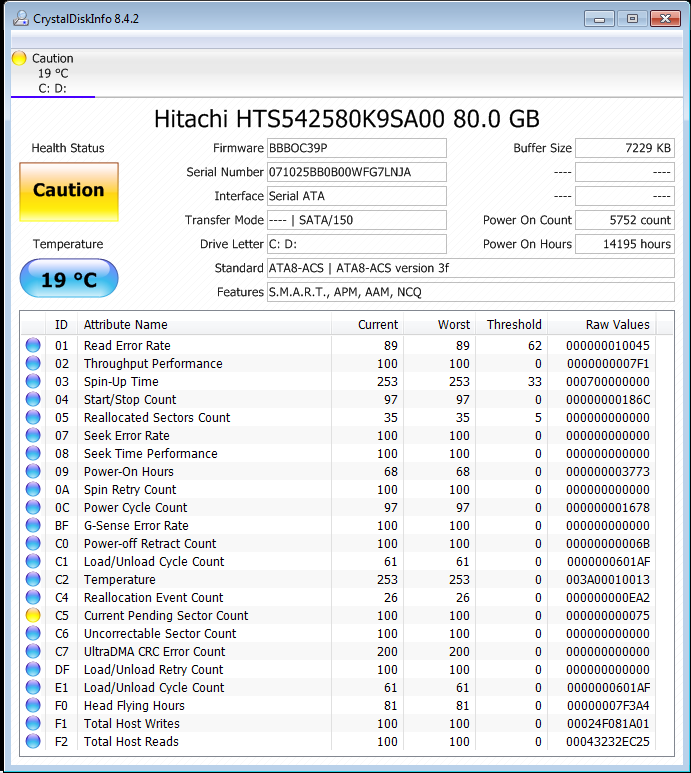Click the Power On Hours field 14195 hours
The height and width of the screenshot is (773, 691).
click(625, 244)
